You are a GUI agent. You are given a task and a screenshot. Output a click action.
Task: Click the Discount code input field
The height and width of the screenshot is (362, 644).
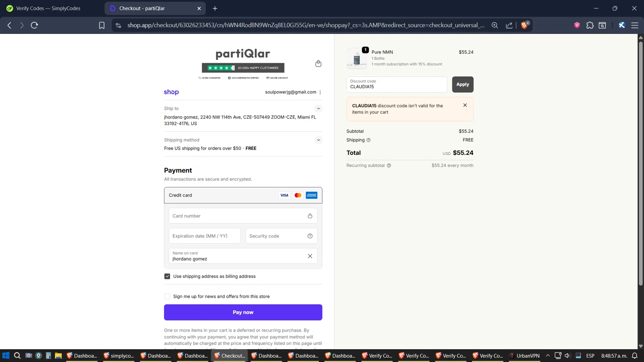[397, 84]
